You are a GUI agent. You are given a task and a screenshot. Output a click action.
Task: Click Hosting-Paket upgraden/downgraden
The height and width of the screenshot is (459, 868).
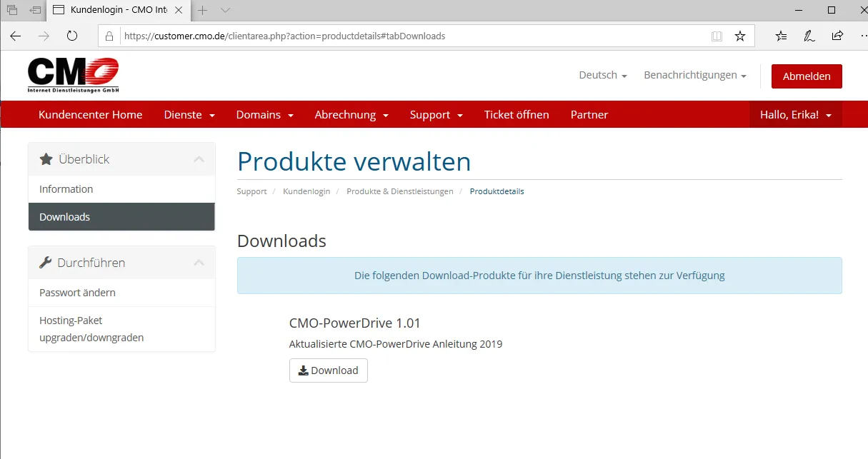(121, 329)
